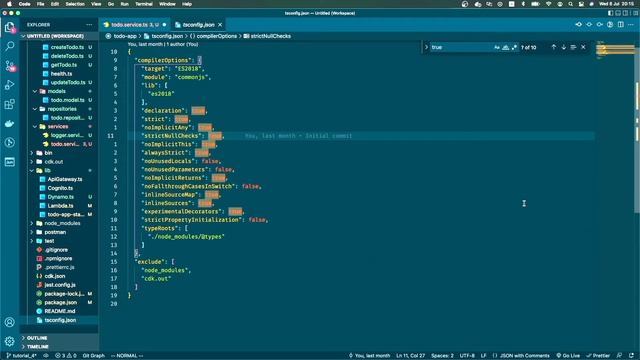This screenshot has height=360, width=640.
Task: Click the Spaces: 2 indentation setting
Action: coord(442,356)
